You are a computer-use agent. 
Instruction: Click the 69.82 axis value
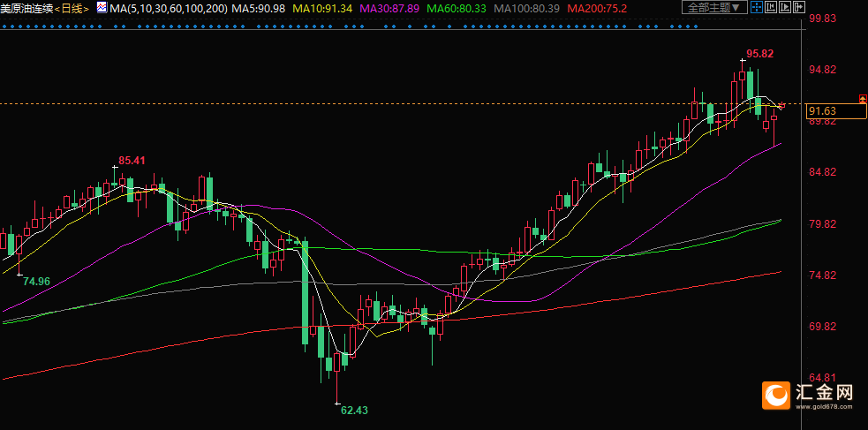click(x=823, y=327)
